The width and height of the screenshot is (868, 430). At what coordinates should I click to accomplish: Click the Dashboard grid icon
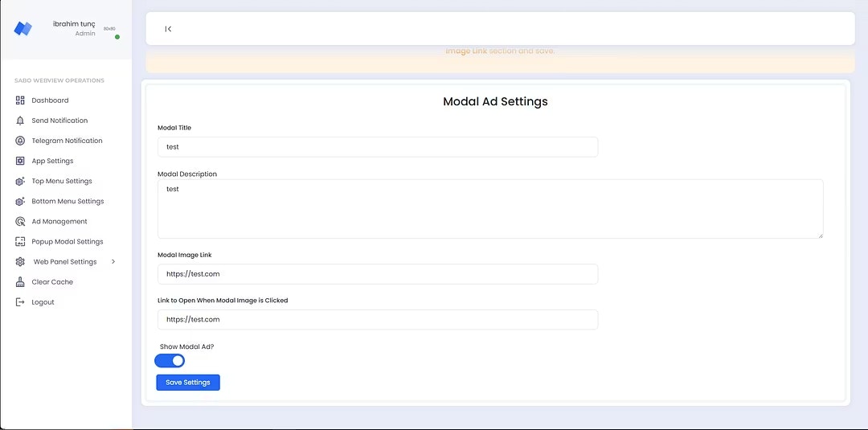[20, 100]
